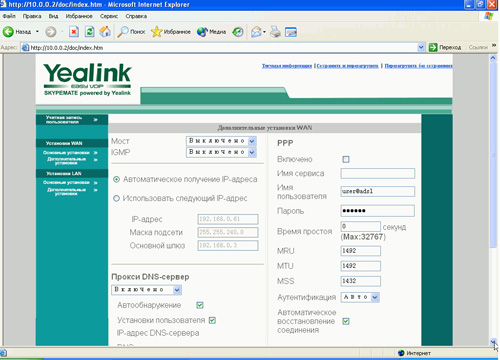Click the Назад back arrow icon

tap(8, 32)
